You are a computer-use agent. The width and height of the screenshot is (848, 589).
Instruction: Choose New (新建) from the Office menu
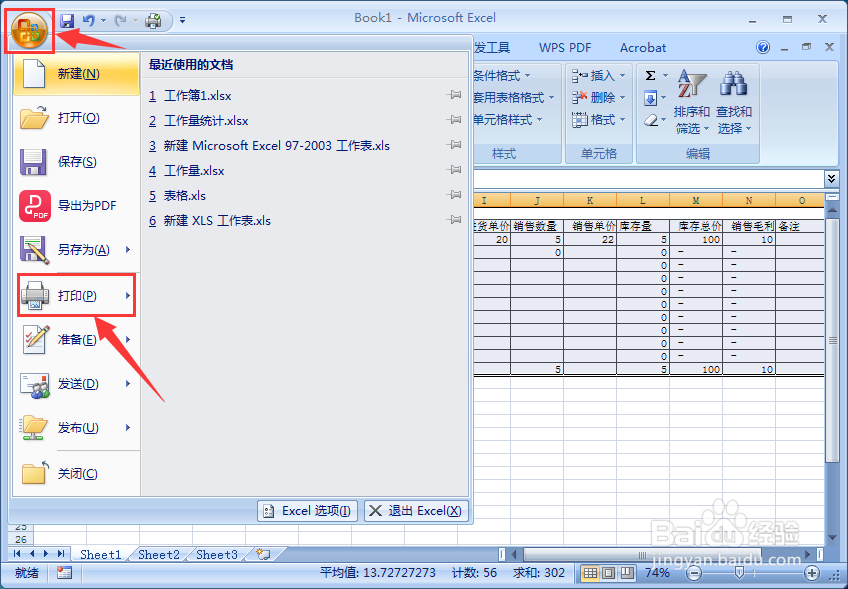click(x=76, y=74)
